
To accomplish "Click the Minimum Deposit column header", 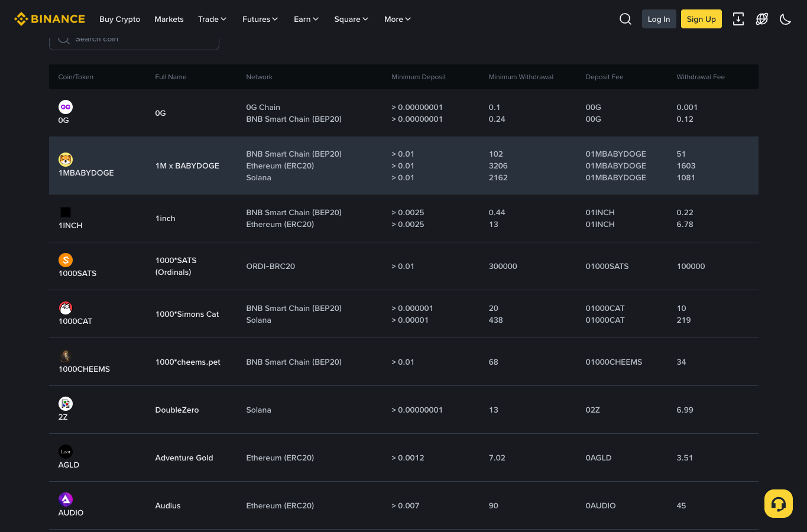I will (419, 77).
